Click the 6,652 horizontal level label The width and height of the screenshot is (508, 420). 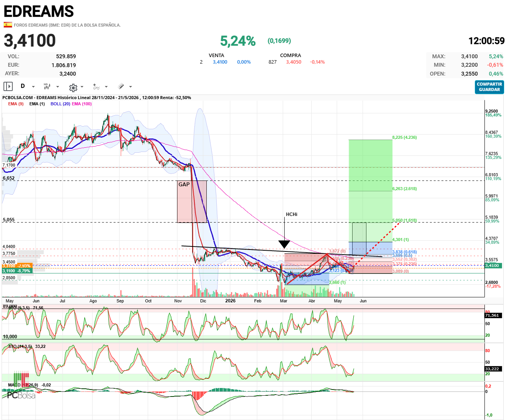tap(8, 178)
